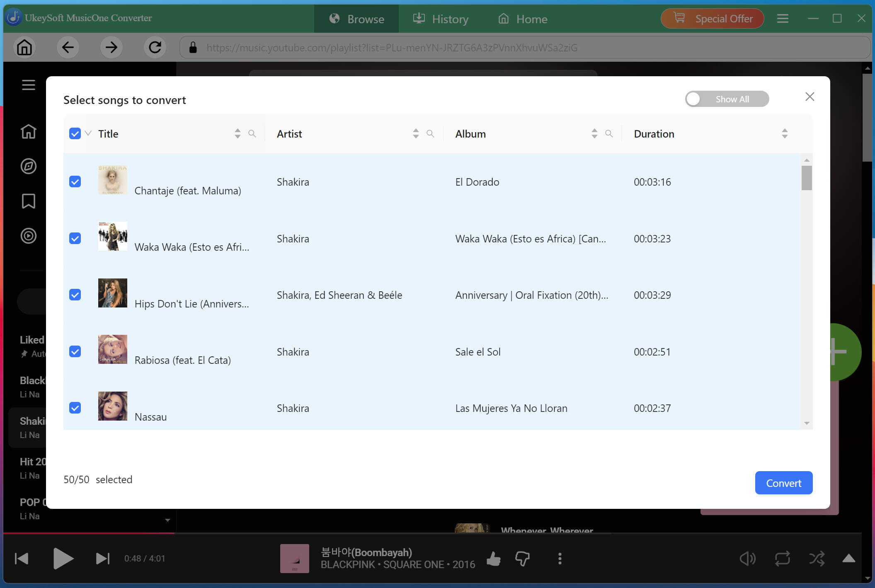Open more options for playing track
The width and height of the screenshot is (875, 588).
(560, 559)
